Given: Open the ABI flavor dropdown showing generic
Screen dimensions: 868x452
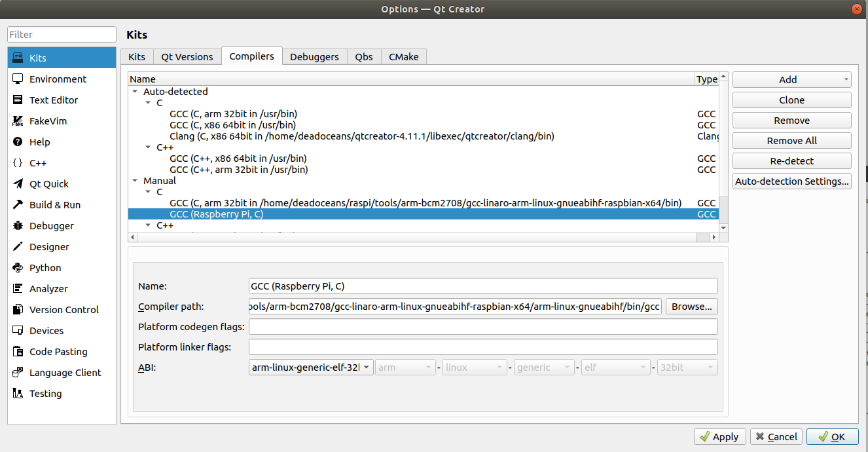Looking at the screenshot, I should tap(544, 367).
